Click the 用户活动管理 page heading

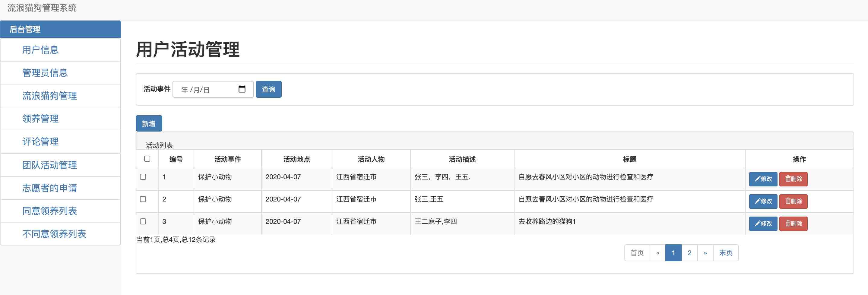tap(188, 49)
